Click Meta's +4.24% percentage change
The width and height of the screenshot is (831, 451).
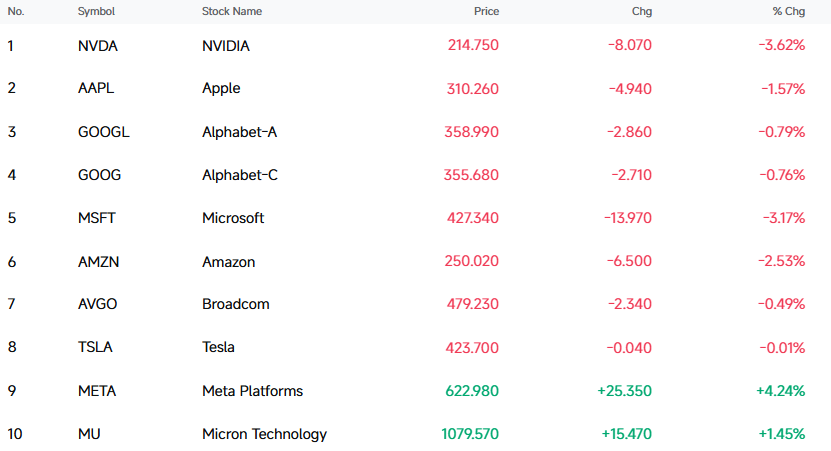781,391
